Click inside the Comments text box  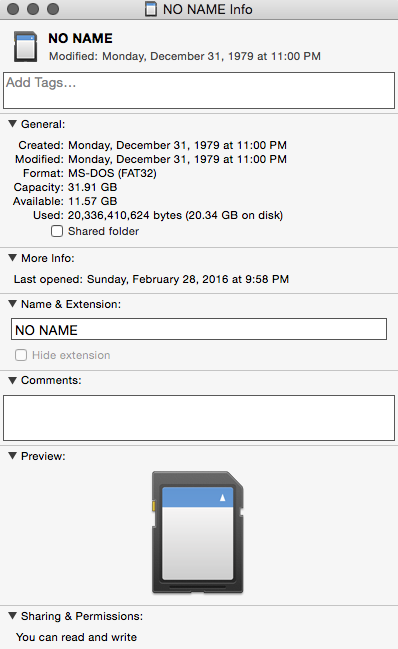coord(199,418)
